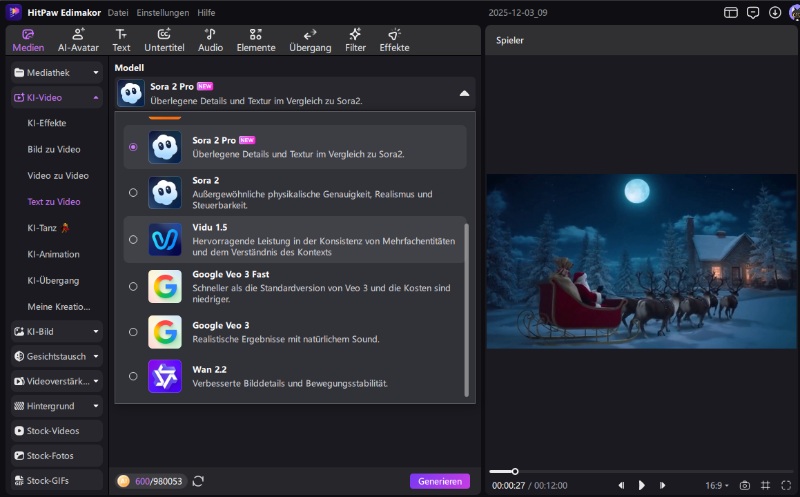Click the layout switch icon in title bar

point(731,13)
